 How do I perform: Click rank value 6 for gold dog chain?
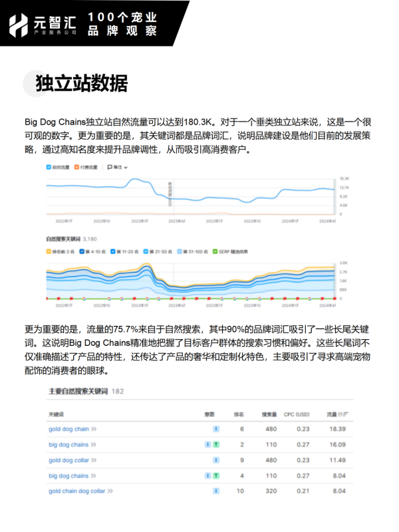242,429
